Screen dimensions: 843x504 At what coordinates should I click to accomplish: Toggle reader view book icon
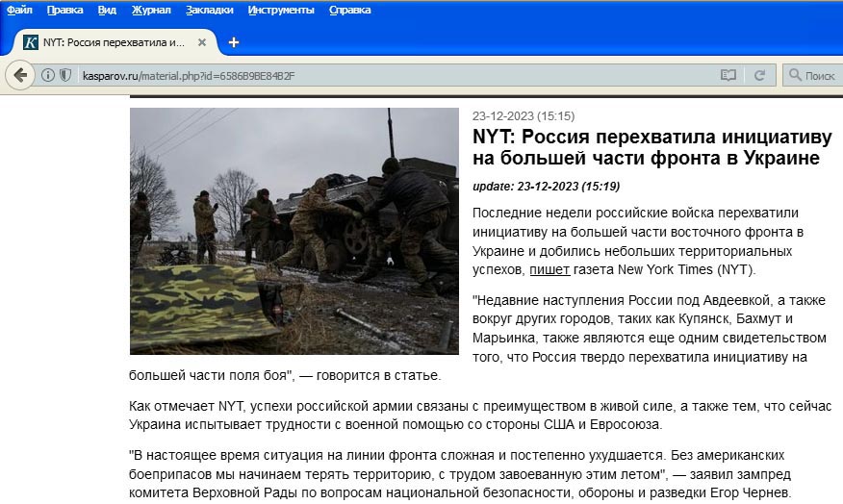[x=728, y=75]
